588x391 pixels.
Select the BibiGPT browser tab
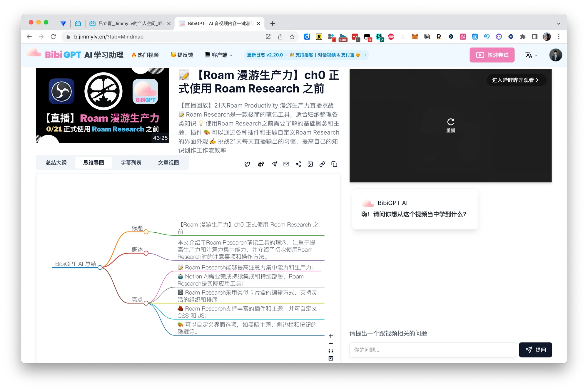219,24
